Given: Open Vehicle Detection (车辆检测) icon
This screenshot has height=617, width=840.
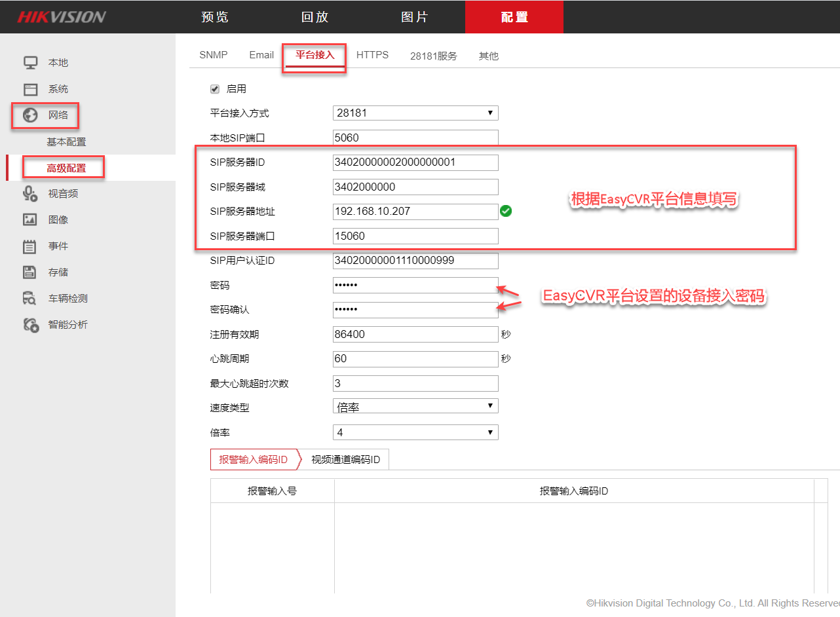Looking at the screenshot, I should click(x=30, y=299).
